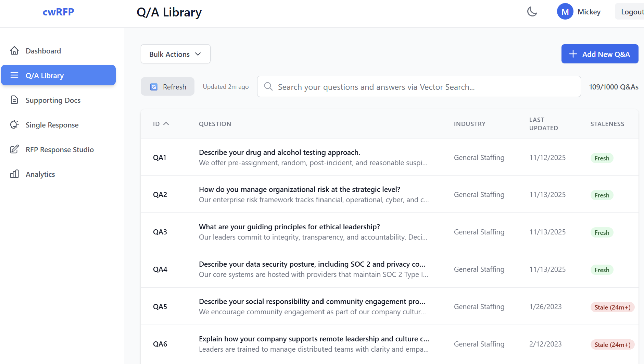Open Mickey's avatar circle
This screenshot has height=364, width=644.
[x=565, y=11]
